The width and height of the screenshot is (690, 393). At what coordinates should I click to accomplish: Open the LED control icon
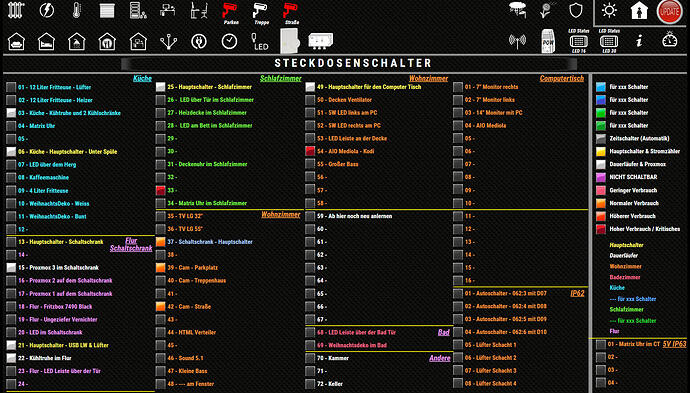coord(260,42)
